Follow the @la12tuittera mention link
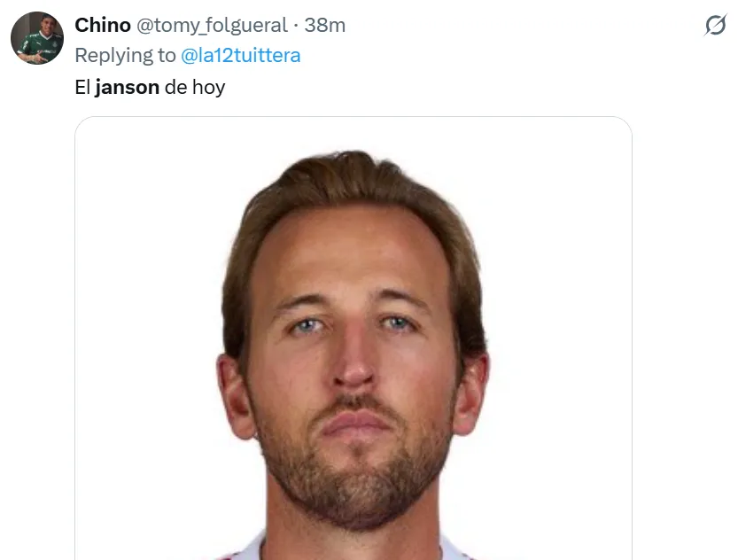Image resolution: width=738 pixels, height=560 pixels. [x=240, y=56]
